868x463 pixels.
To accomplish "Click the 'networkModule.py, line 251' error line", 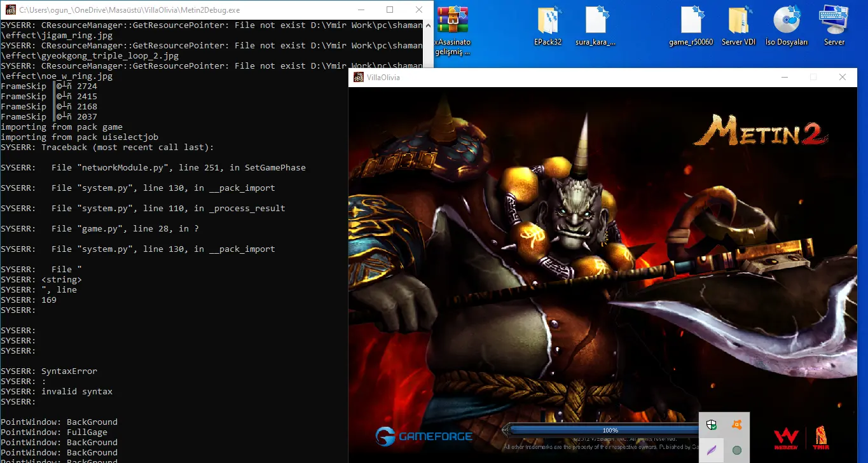I will pyautogui.click(x=153, y=168).
